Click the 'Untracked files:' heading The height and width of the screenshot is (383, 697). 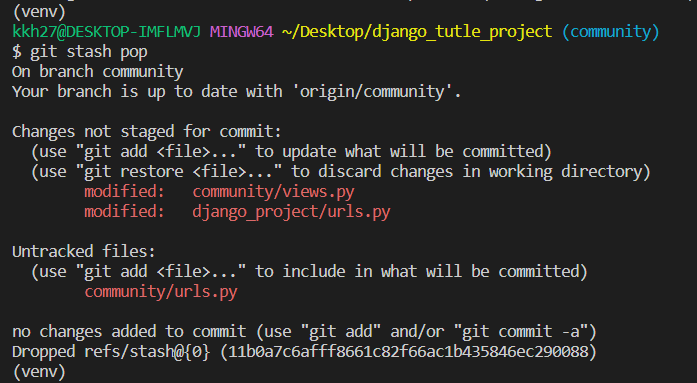pyautogui.click(x=84, y=252)
